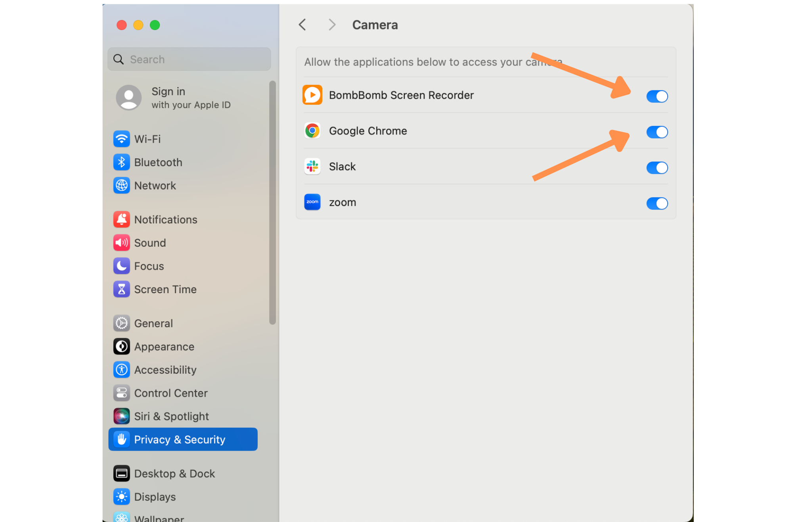Image resolution: width=812 pixels, height=522 pixels.
Task: Click the Control Center icon
Action: coord(121,393)
